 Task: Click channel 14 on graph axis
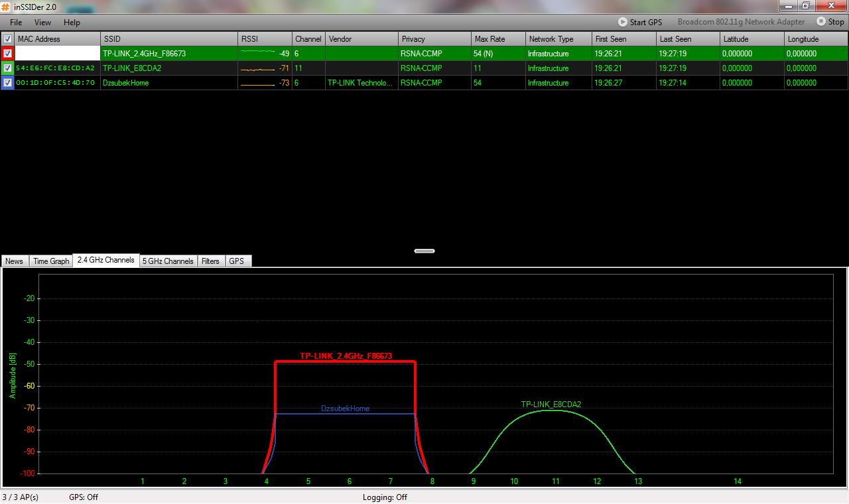pyautogui.click(x=737, y=481)
